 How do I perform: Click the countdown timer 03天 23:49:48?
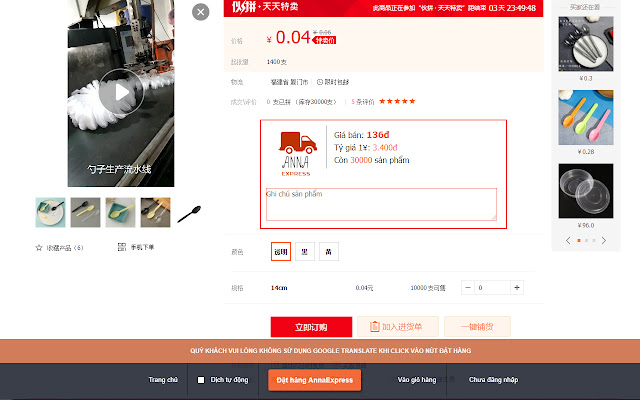pos(512,8)
